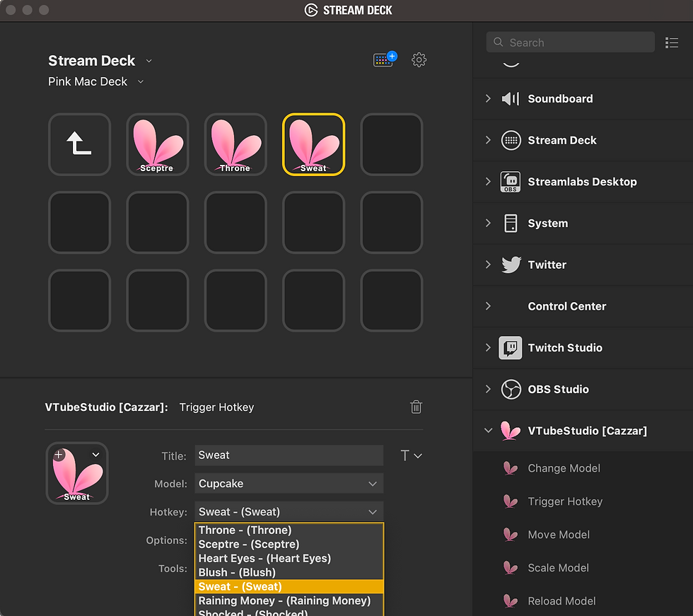Expand the Control Center category

click(x=488, y=306)
